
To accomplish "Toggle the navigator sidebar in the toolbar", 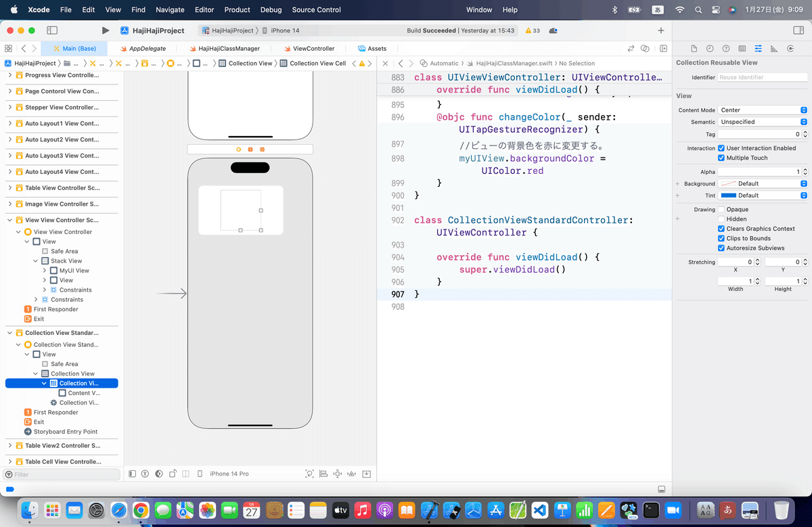I will point(52,30).
